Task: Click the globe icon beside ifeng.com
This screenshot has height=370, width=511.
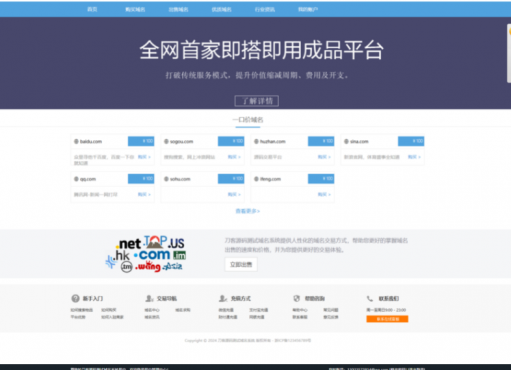Action: tap(256, 179)
